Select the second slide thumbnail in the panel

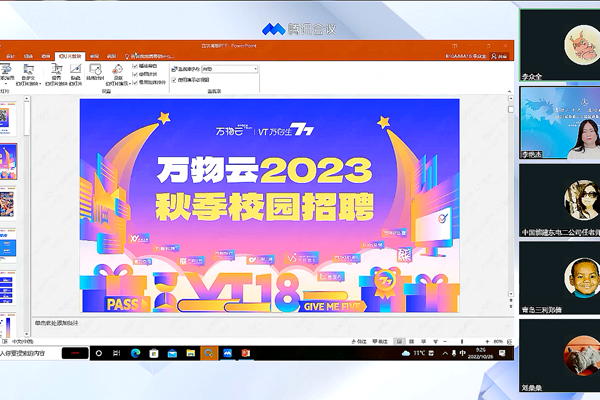click(x=9, y=157)
